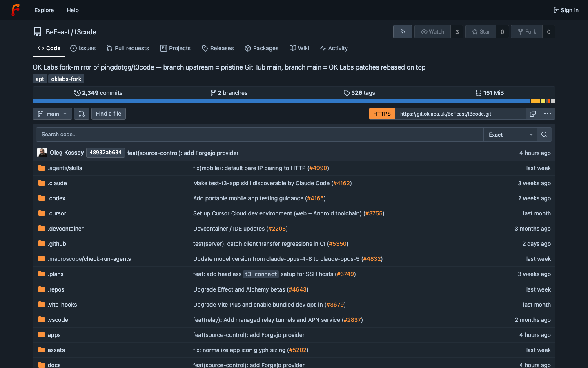The image size is (588, 368).
Task: Go to the Releases tab
Action: [x=218, y=48]
